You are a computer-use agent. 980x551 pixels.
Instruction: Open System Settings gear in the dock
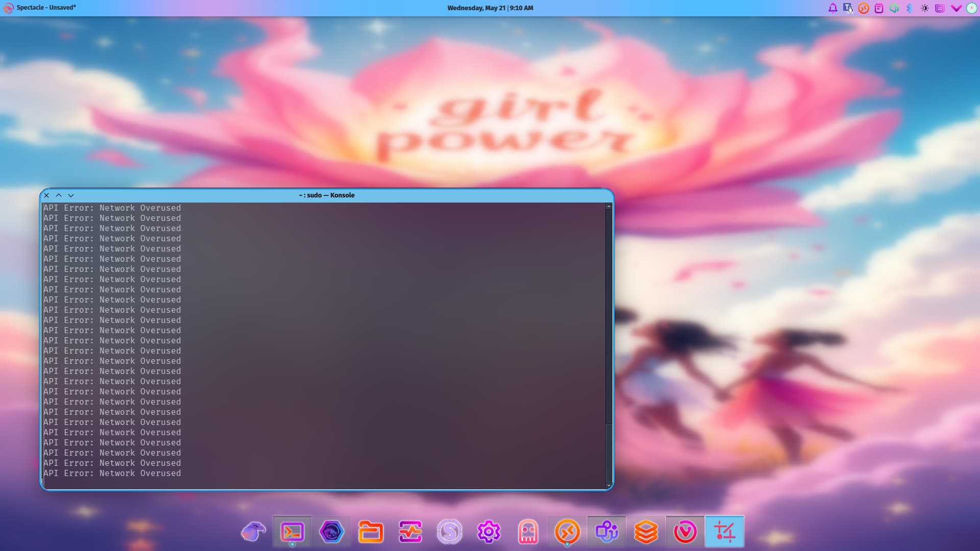[x=488, y=532]
